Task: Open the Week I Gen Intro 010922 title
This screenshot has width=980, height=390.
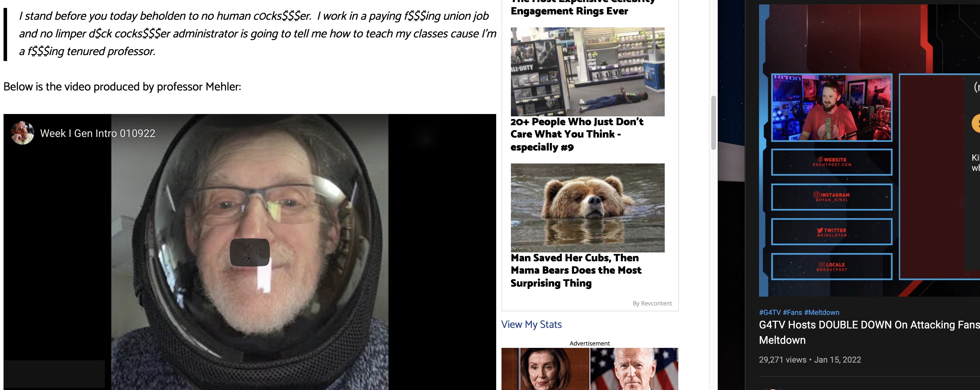Action: [98, 133]
